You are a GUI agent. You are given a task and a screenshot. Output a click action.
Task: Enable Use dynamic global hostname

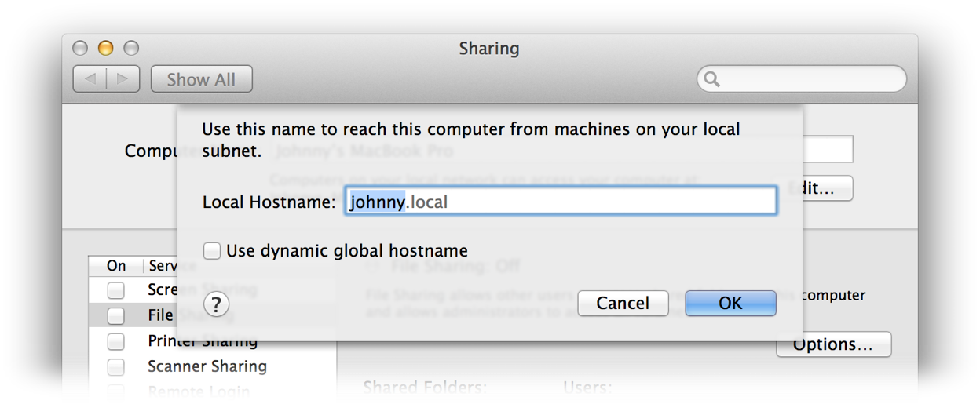(212, 251)
